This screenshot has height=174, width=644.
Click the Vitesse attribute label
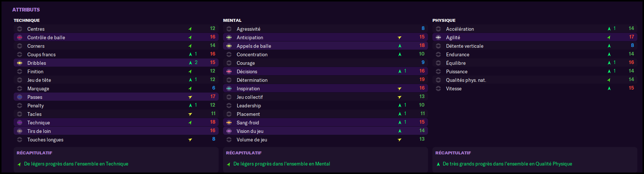(x=454, y=88)
